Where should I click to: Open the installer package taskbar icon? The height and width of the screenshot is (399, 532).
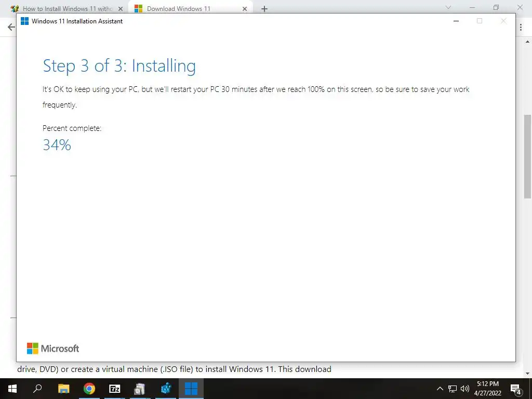pos(139,389)
